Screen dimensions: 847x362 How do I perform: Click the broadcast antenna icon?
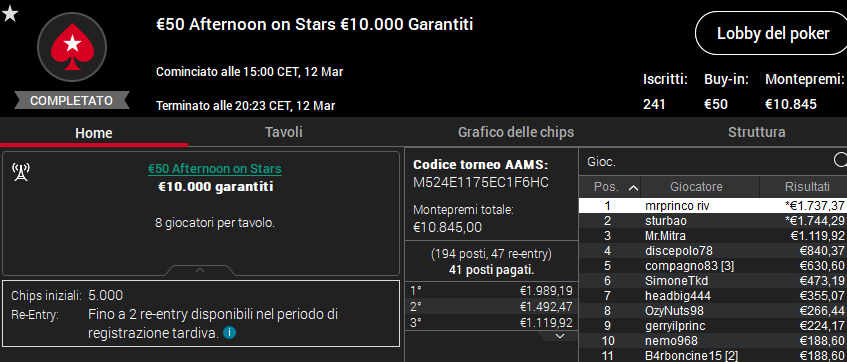tap(21, 172)
